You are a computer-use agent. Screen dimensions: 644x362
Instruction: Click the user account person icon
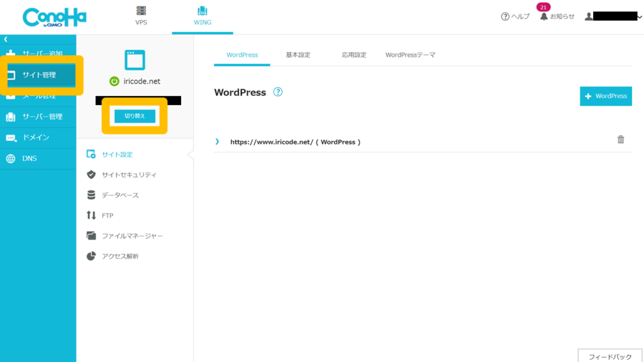click(x=589, y=16)
